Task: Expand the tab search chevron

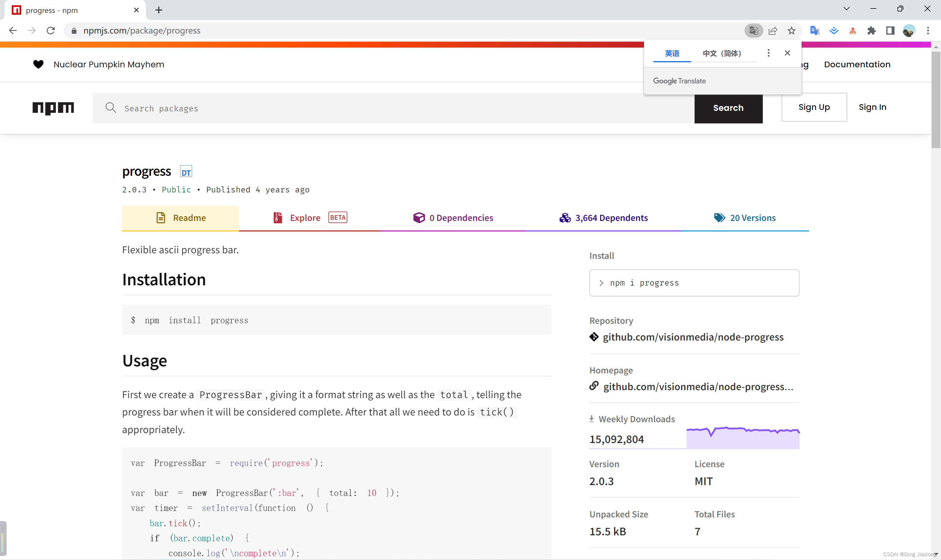Action: [x=846, y=9]
